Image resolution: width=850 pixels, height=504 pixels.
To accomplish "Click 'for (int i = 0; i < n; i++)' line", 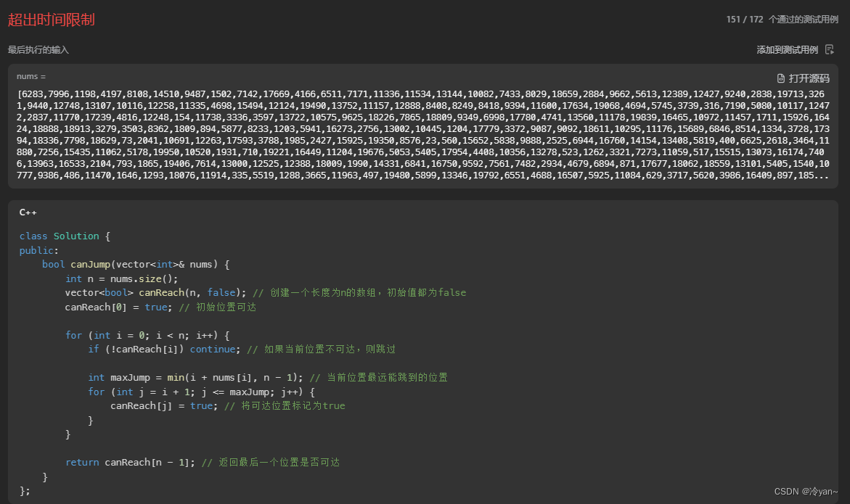I will pyautogui.click(x=147, y=335).
